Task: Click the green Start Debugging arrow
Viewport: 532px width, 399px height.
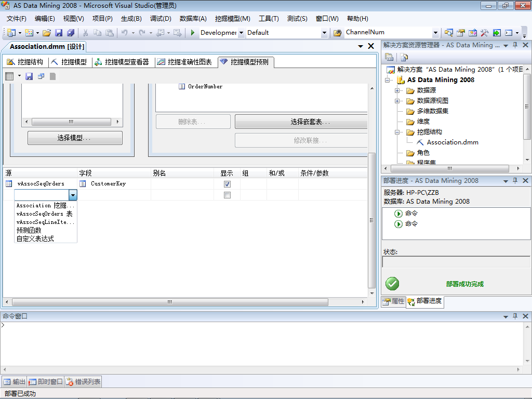Action: coord(192,33)
